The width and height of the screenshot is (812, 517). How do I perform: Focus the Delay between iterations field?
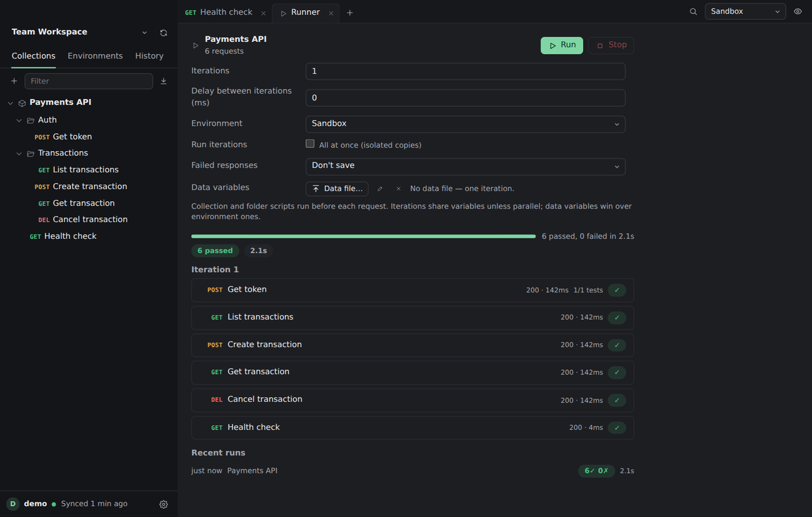pyautogui.click(x=466, y=98)
